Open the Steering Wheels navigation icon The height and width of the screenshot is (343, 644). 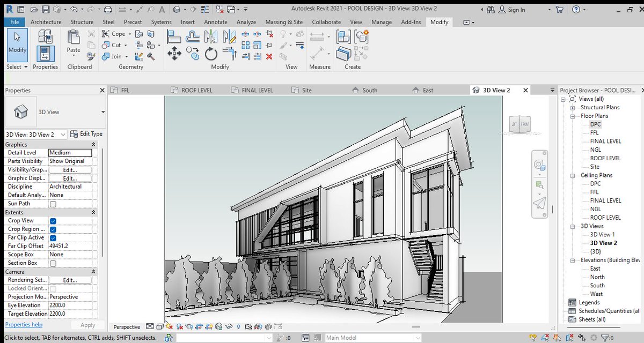coord(539,166)
